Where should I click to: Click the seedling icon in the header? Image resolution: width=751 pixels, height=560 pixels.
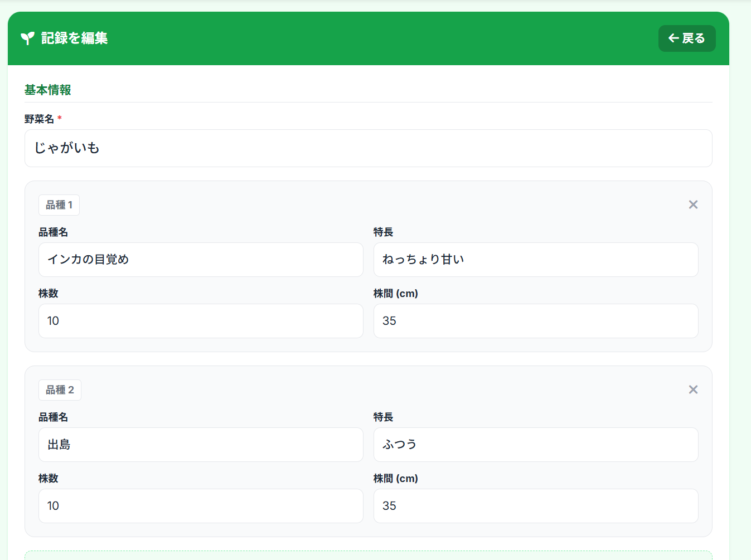point(27,38)
